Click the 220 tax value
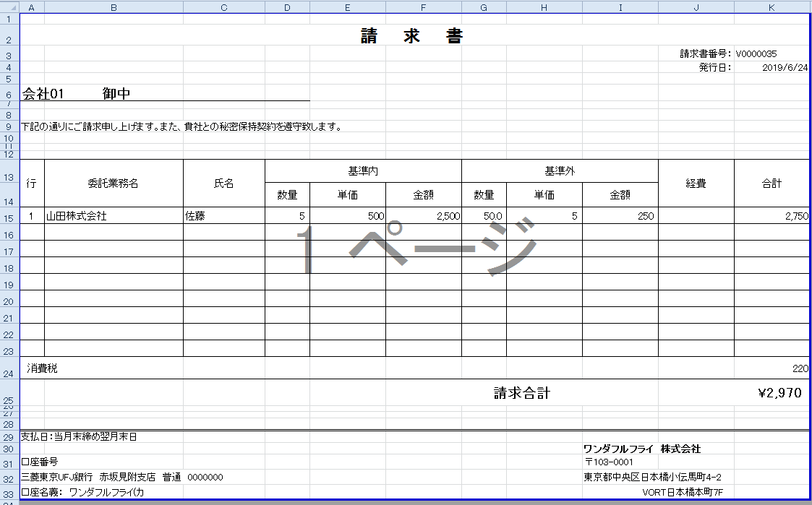The width and height of the screenshot is (812, 505). coord(800,368)
